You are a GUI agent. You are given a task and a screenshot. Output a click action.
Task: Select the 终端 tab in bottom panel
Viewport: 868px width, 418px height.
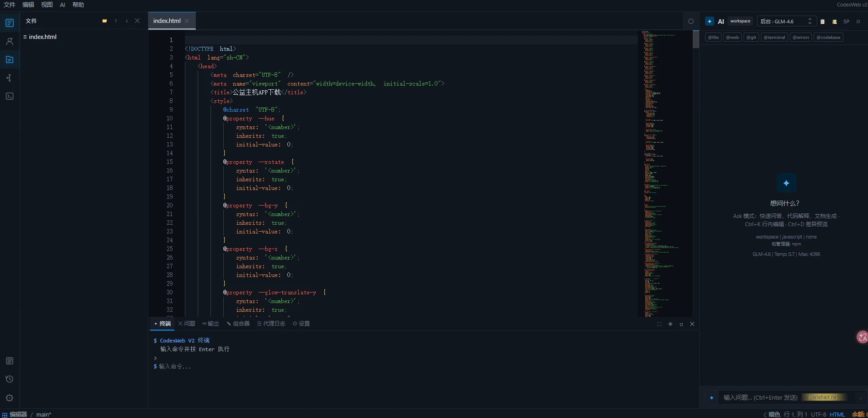(163, 324)
